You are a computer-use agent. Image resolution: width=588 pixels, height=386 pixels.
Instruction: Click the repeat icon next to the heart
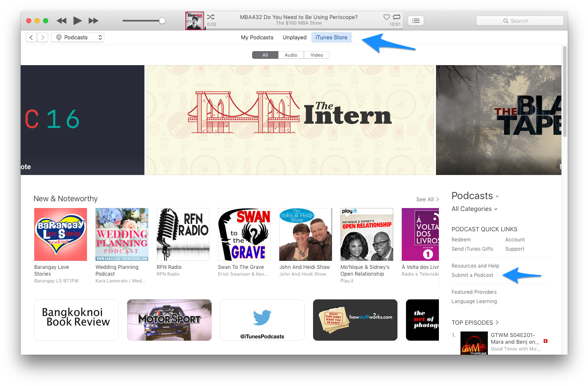[396, 17]
